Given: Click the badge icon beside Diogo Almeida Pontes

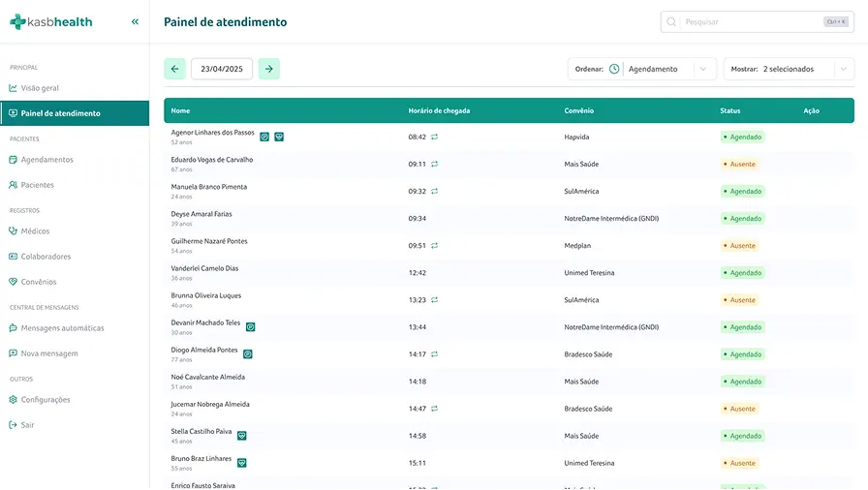Looking at the screenshot, I should click(247, 354).
